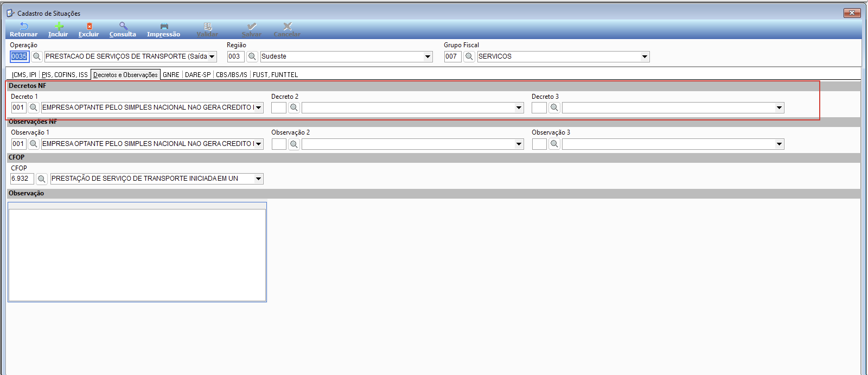Click the Cancelar toolbar icon
868x375 pixels.
coord(287,26)
